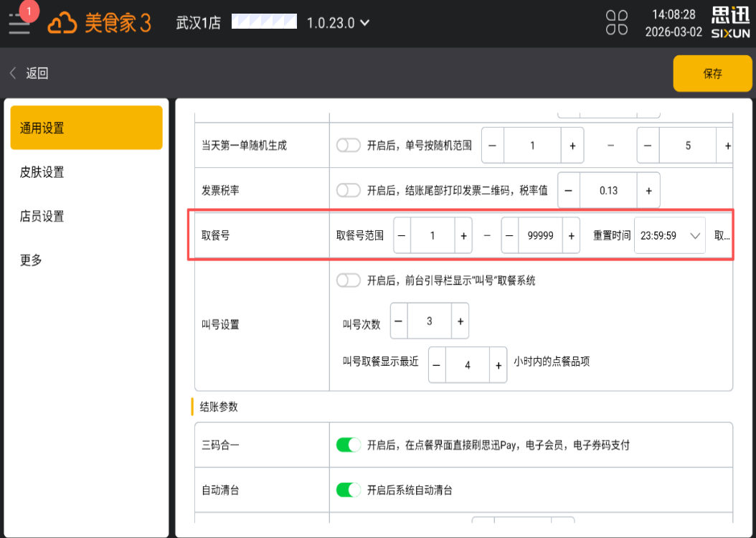
Task: Open the hamburger menu with notification badge
Action: click(19, 23)
